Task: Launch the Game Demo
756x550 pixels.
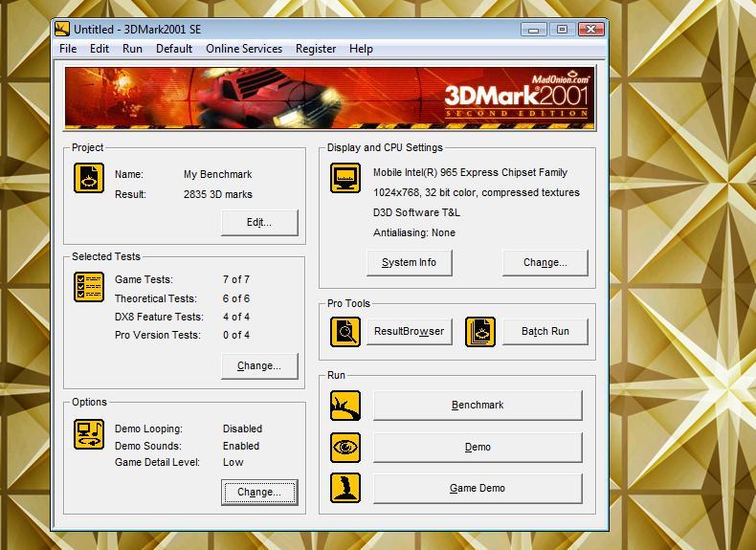Action: (478, 488)
